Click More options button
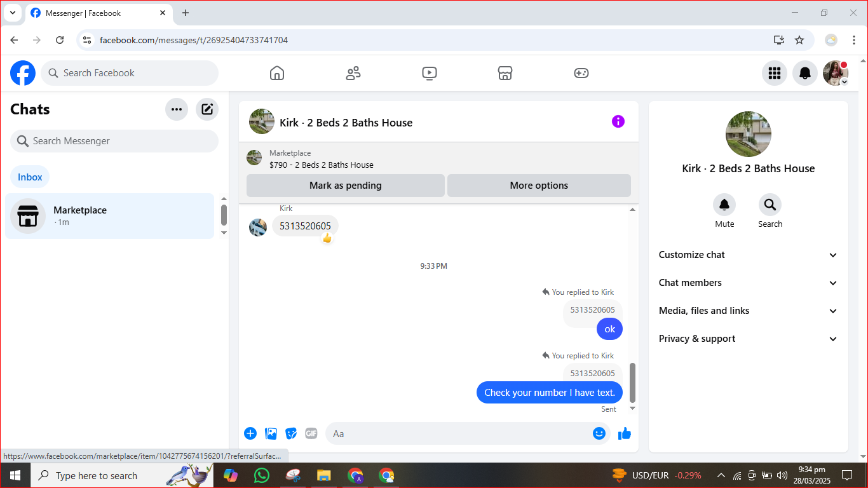The image size is (868, 488). coord(539,186)
